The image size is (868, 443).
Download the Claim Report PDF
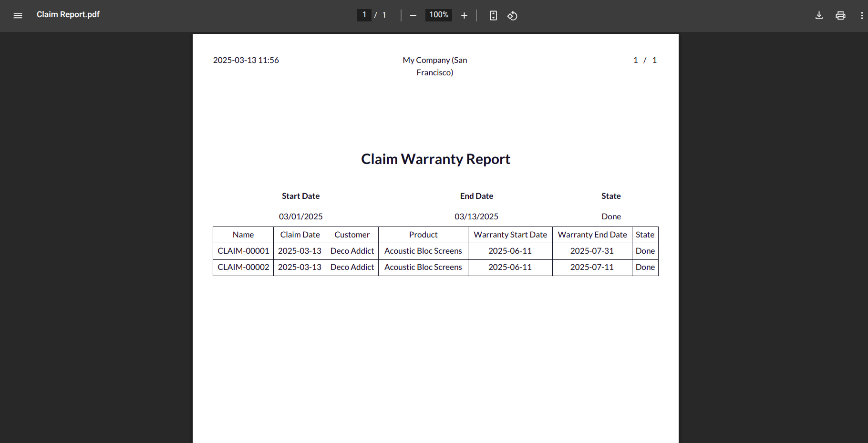pos(819,15)
